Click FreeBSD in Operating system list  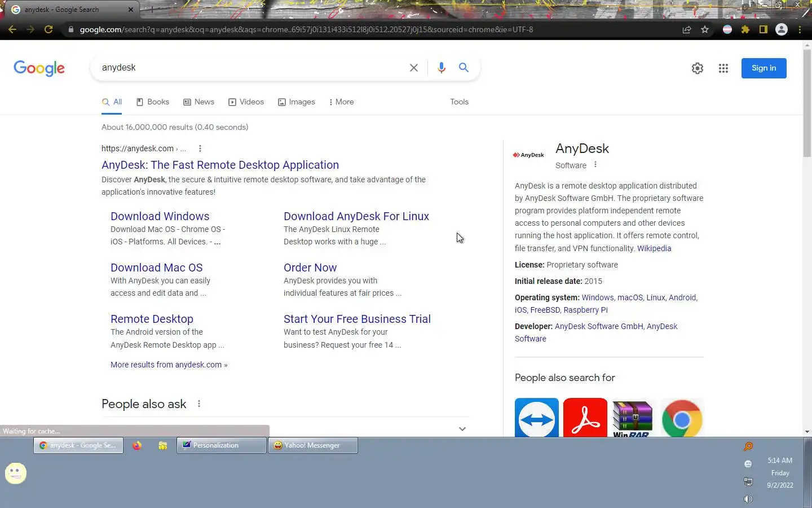[x=545, y=310]
